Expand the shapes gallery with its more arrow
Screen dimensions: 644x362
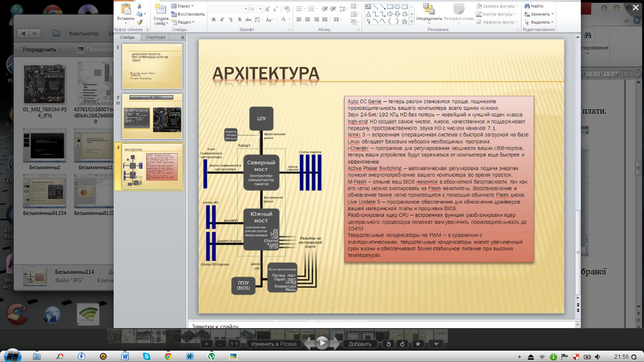412,21
